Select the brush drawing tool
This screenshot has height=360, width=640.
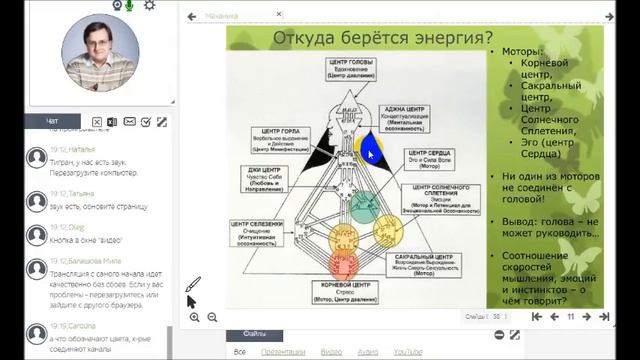[193, 284]
